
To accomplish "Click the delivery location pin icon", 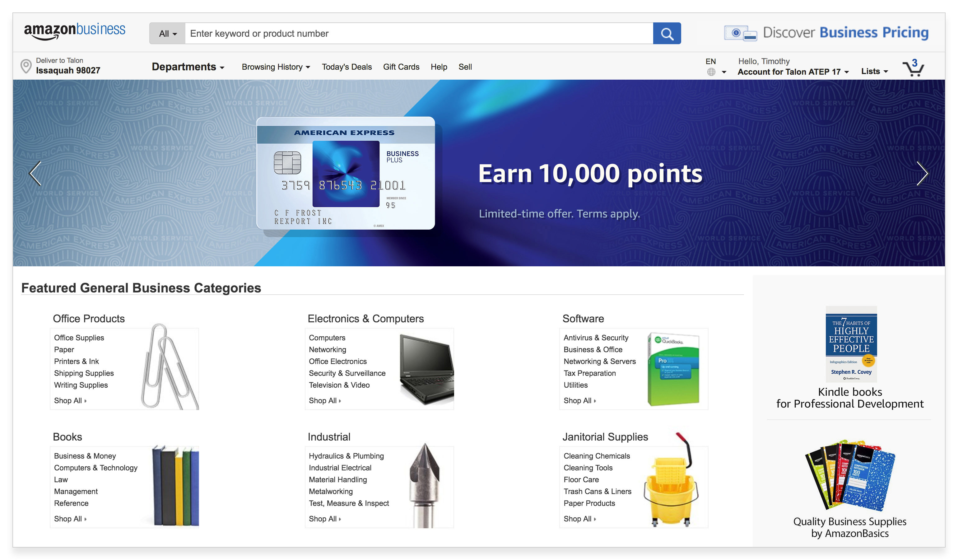I will (26, 66).
